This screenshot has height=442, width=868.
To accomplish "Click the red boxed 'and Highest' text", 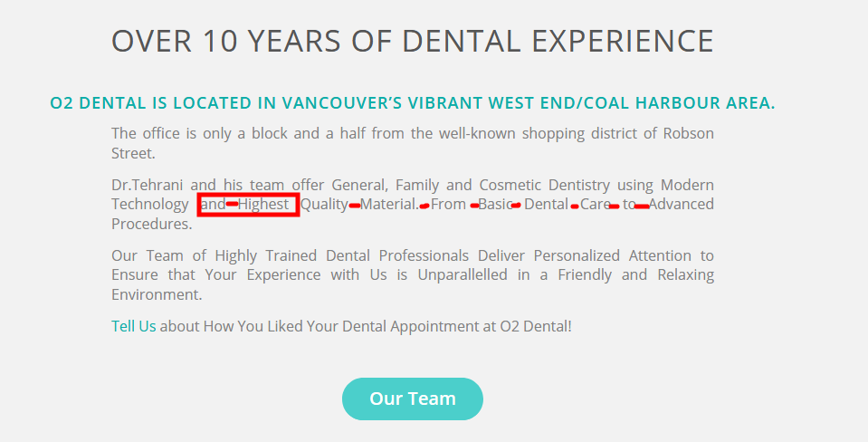I will point(249,205).
